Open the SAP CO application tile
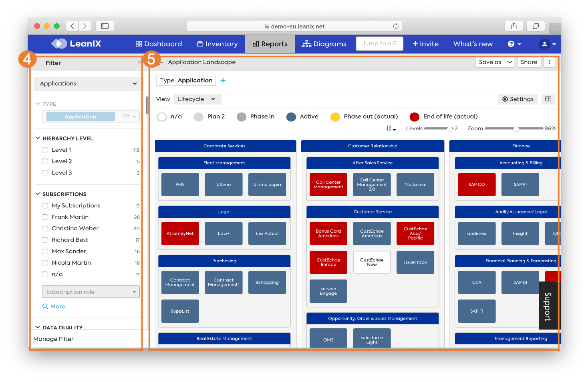The image size is (588, 382). [477, 185]
